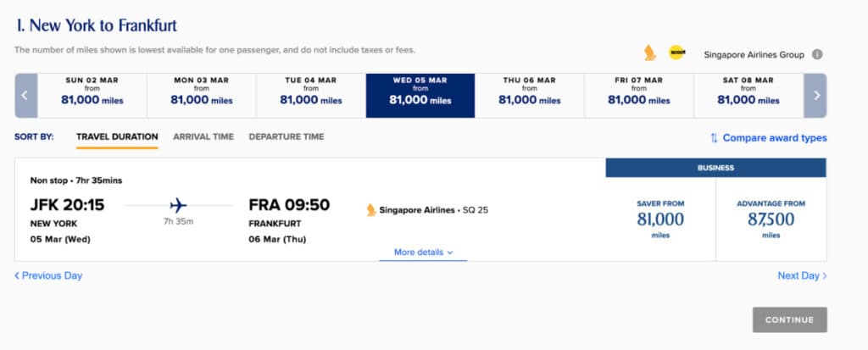Click the compare arrows icon
This screenshot has width=868, height=350.
(x=714, y=138)
